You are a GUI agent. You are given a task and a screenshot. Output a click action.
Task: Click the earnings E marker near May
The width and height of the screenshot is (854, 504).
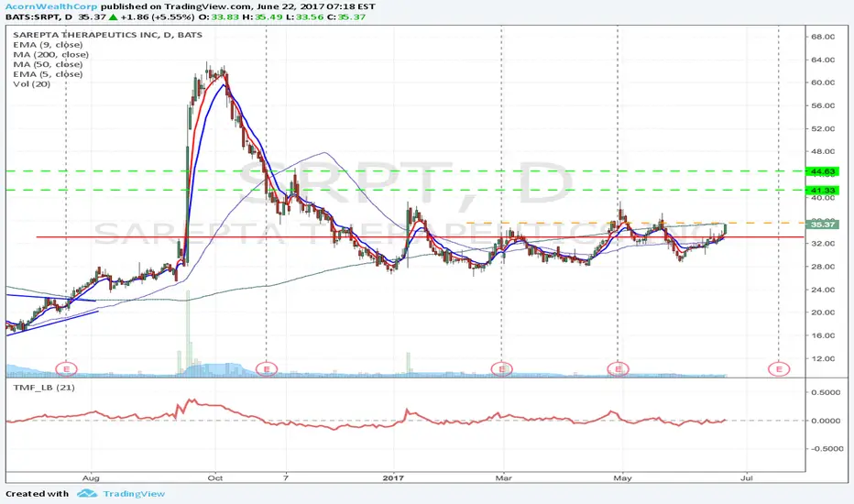(619, 369)
